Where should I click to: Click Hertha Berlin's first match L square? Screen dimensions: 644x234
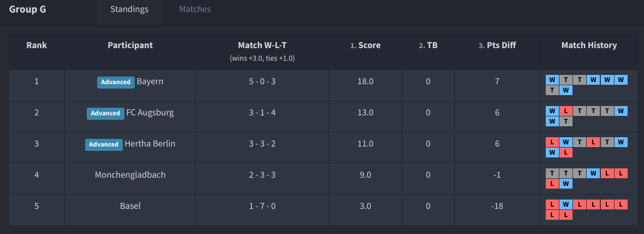click(552, 142)
